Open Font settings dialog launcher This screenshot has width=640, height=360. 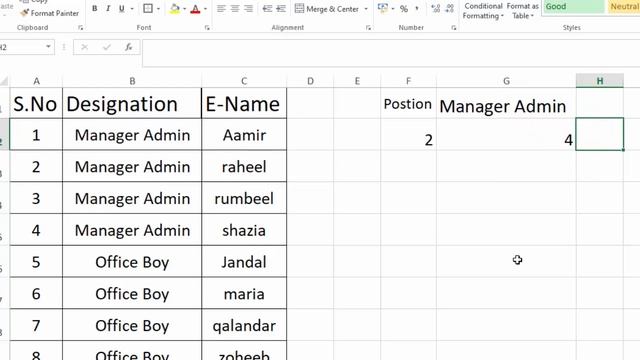207,28
